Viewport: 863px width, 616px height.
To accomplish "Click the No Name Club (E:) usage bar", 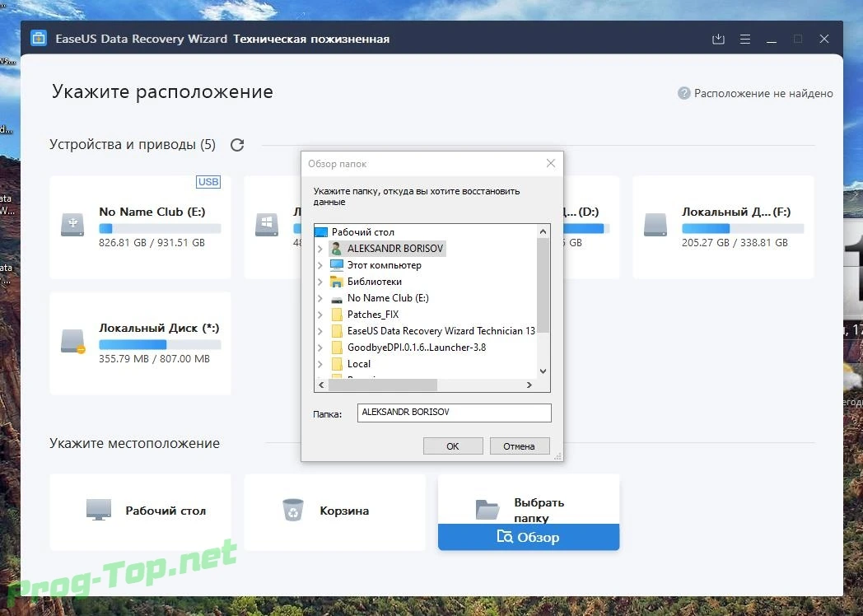I will 160,228.
